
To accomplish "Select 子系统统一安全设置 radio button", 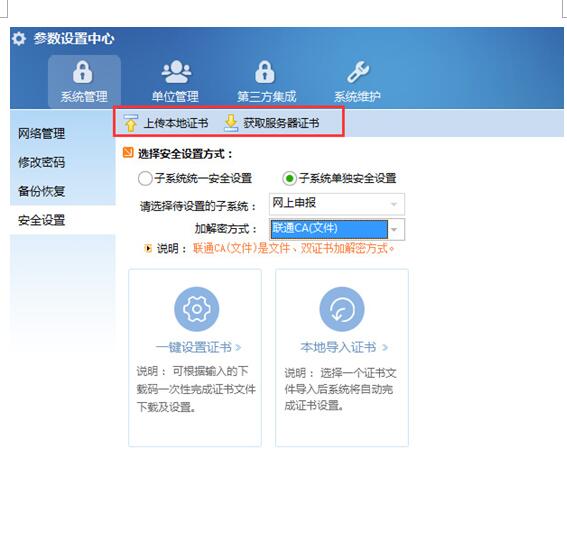I will pyautogui.click(x=145, y=179).
